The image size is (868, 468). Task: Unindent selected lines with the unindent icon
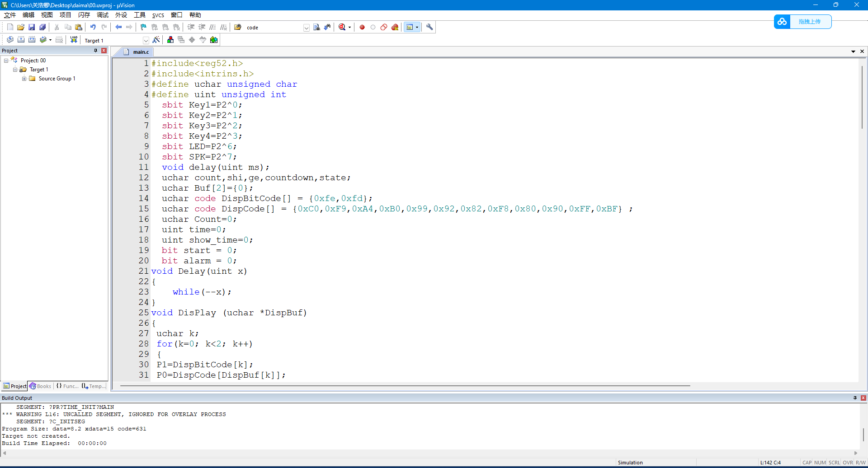[202, 27]
